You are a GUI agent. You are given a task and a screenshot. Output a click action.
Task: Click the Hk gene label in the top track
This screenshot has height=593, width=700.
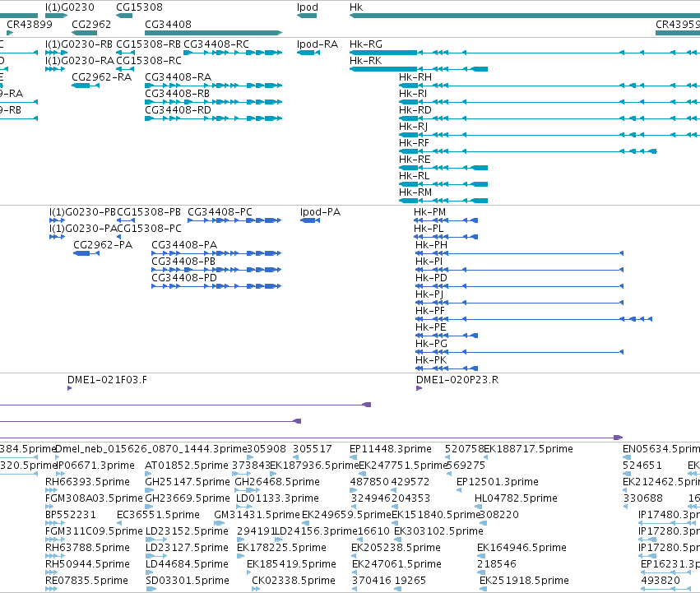coord(356,7)
